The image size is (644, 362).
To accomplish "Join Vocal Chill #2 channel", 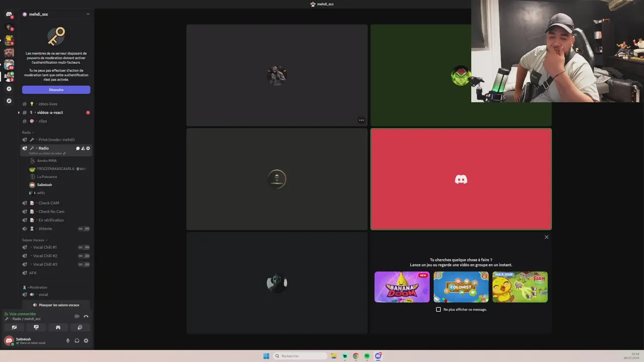I will pos(56,256).
